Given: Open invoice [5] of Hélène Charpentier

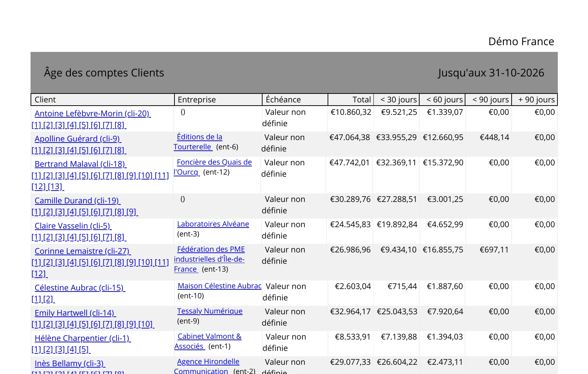Looking at the screenshot, I should [x=85, y=349].
